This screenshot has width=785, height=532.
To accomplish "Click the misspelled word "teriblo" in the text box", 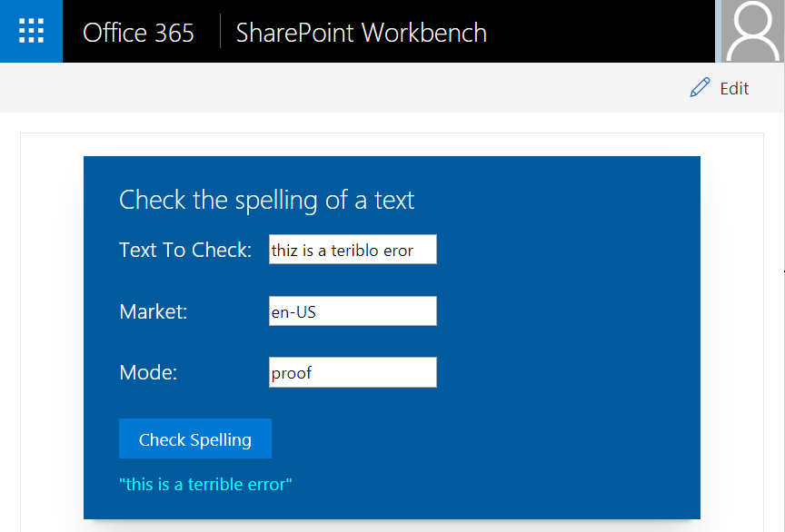I will [x=354, y=251].
